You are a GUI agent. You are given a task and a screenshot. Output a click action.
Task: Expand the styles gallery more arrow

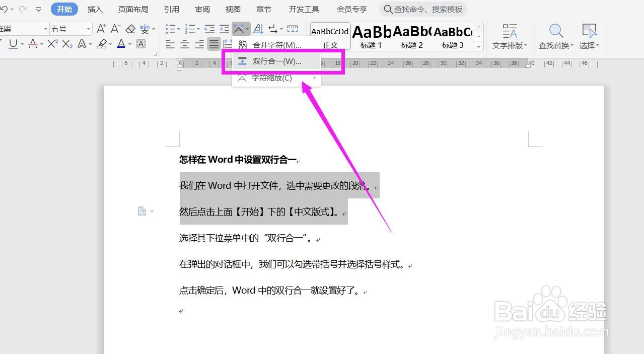(479, 46)
